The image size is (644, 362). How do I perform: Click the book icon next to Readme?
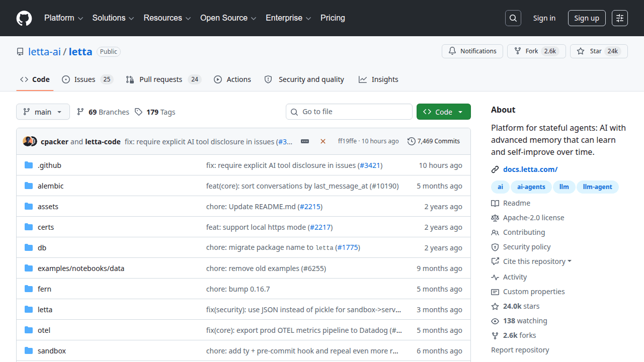495,203
